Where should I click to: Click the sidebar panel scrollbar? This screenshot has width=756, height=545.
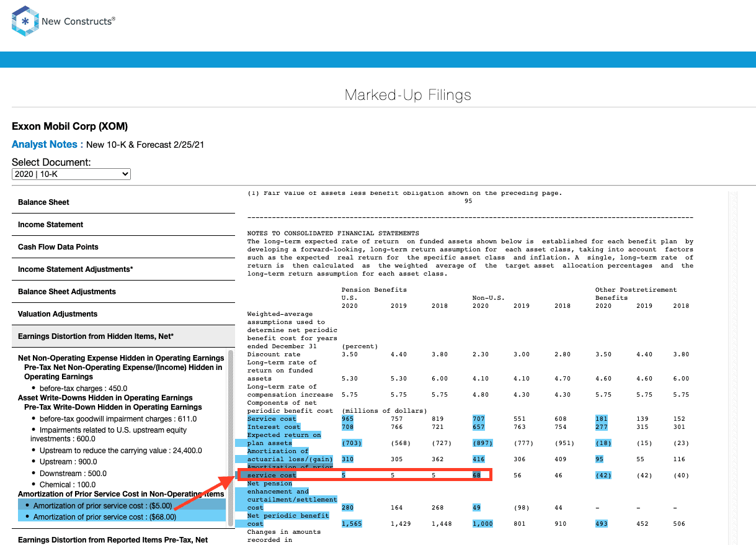231,438
